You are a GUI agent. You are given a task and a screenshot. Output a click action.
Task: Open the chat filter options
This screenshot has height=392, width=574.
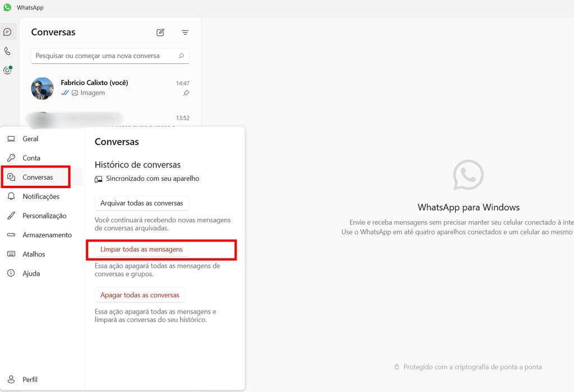(x=185, y=32)
